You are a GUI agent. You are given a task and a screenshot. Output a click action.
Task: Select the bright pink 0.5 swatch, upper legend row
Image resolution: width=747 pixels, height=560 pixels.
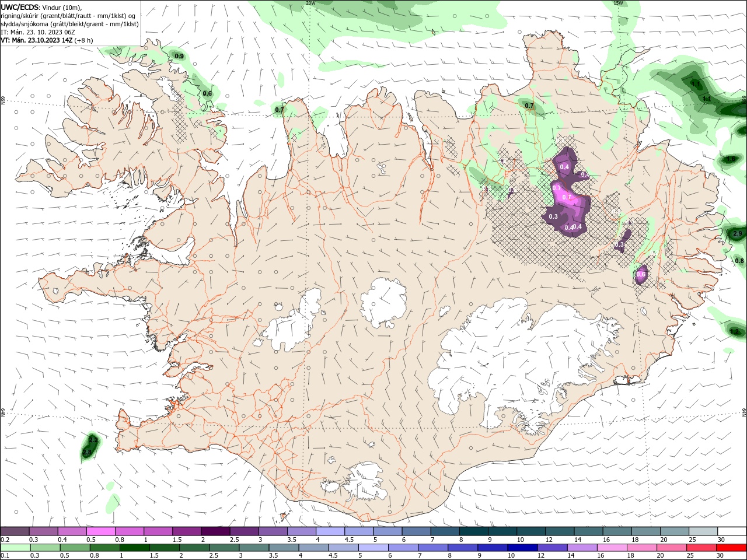[x=100, y=531]
